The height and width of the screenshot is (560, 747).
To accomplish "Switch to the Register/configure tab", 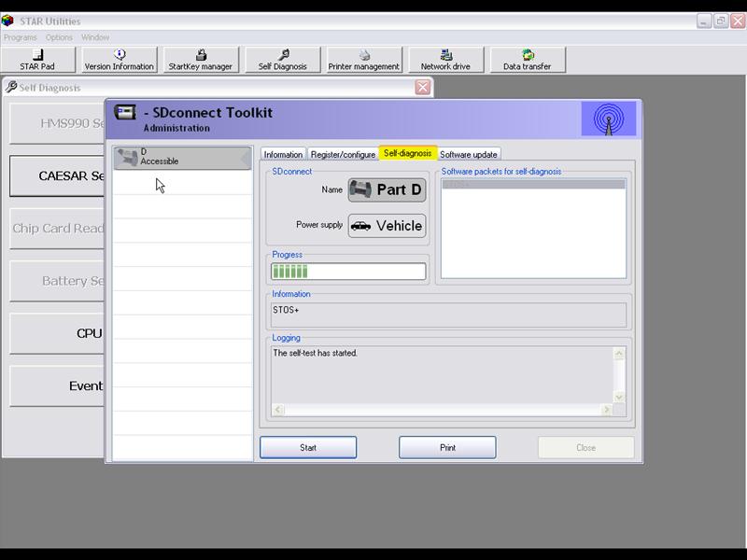I will pyautogui.click(x=343, y=154).
